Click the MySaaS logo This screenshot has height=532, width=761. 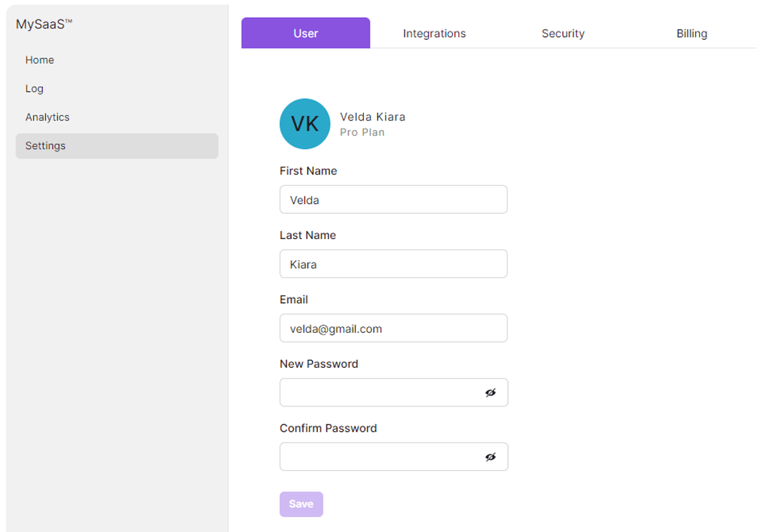click(x=43, y=23)
